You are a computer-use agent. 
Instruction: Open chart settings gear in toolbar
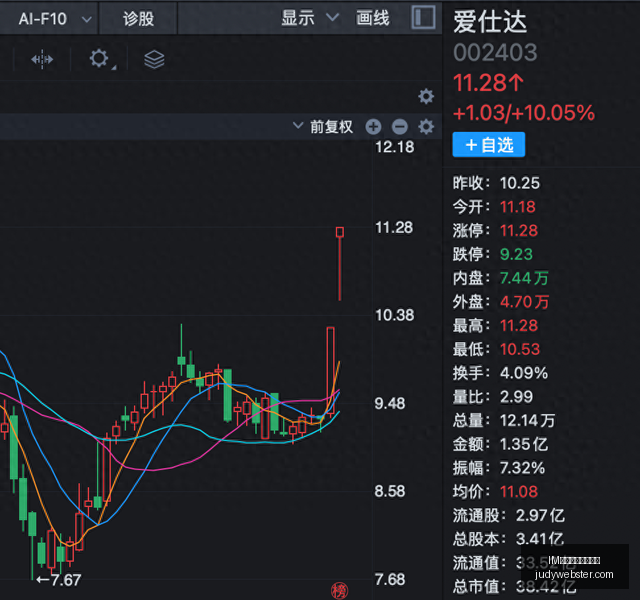click(x=100, y=59)
